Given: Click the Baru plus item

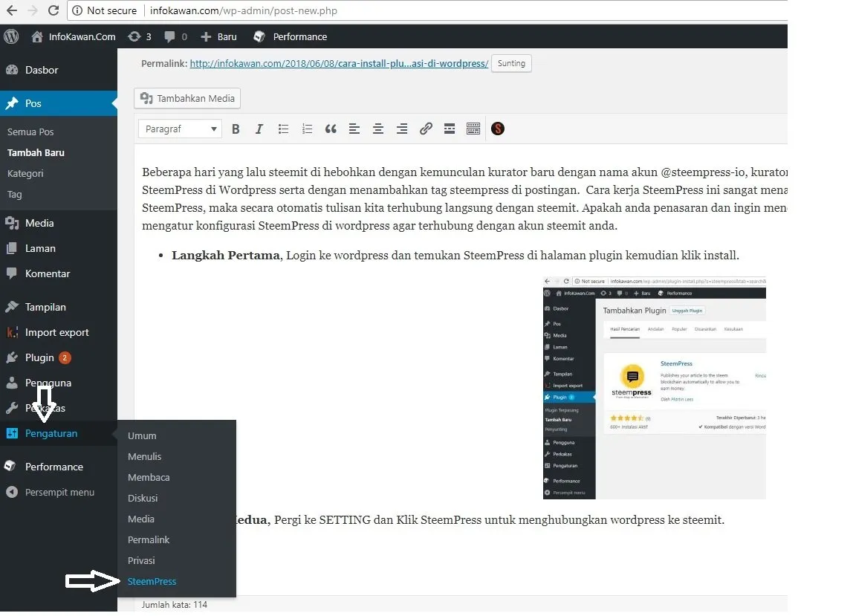Looking at the screenshot, I should coord(218,36).
